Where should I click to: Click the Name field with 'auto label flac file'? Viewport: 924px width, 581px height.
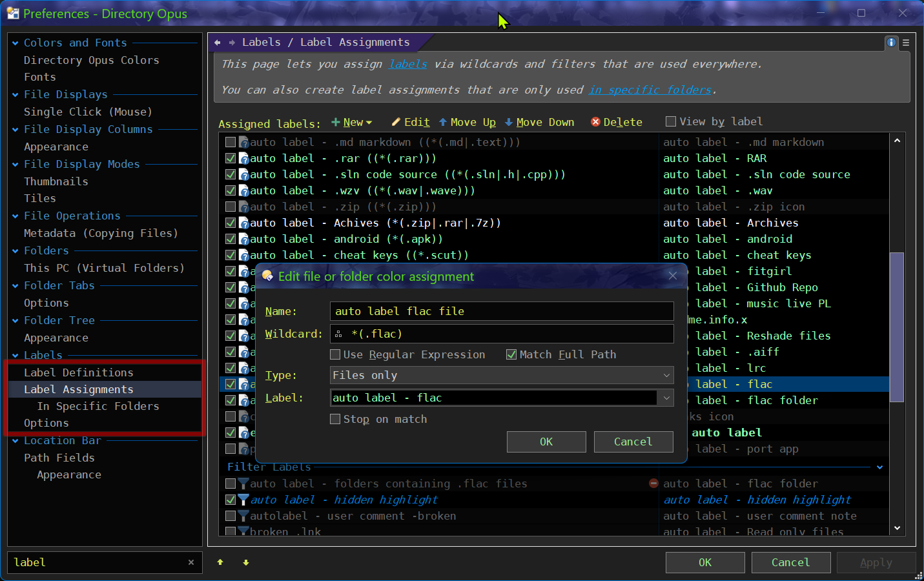pyautogui.click(x=502, y=311)
